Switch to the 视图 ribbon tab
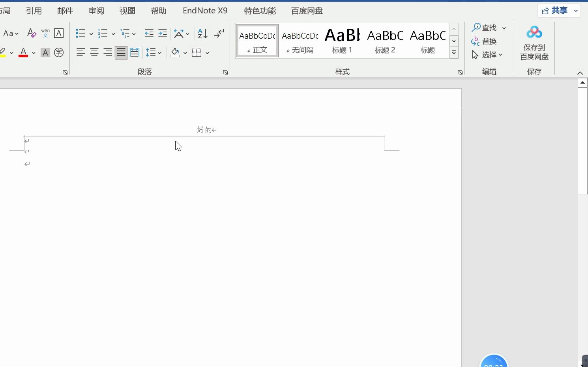Viewport: 588px width, 367px height. pyautogui.click(x=127, y=11)
